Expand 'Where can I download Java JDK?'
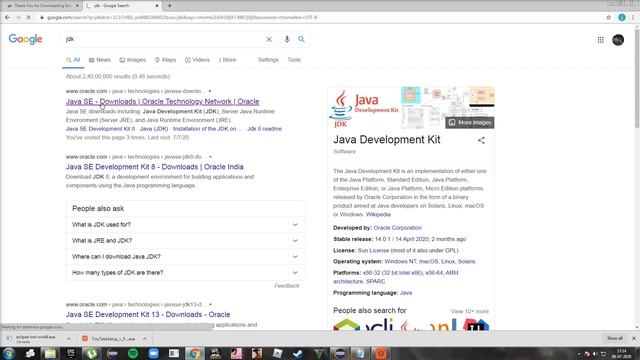The height and width of the screenshot is (360, 640). pos(185,256)
